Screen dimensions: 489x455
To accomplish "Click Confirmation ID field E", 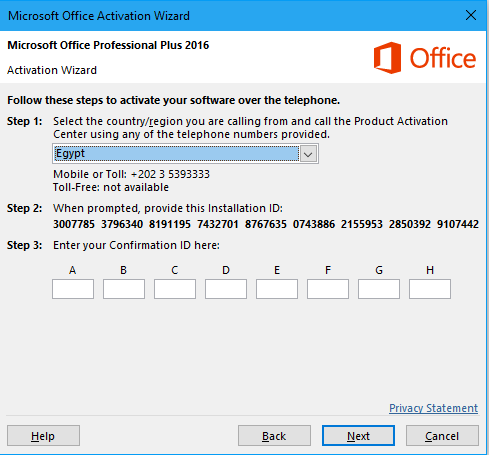I will [x=277, y=289].
